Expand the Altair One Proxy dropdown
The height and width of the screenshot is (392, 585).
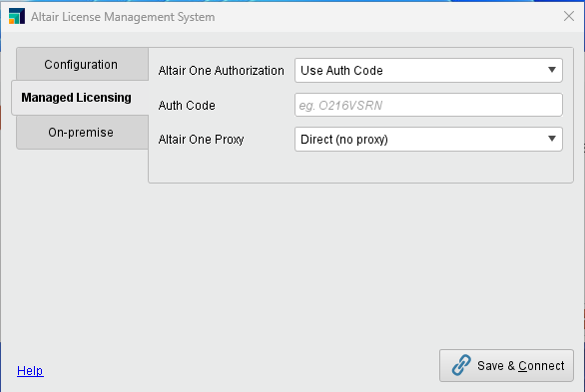(428, 139)
